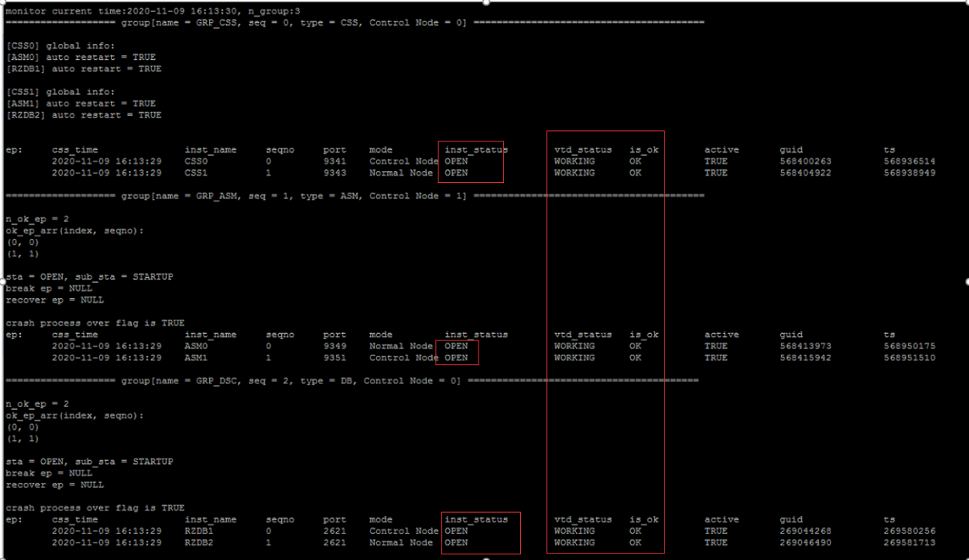Click the '[CSS0] global info:' line
The image size is (969, 560).
click(x=61, y=46)
